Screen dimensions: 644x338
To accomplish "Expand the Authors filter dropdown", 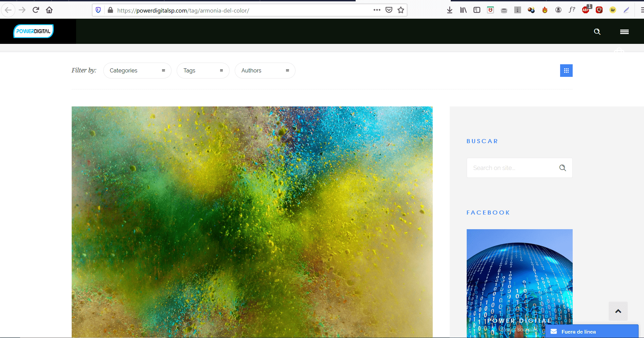I will [265, 70].
